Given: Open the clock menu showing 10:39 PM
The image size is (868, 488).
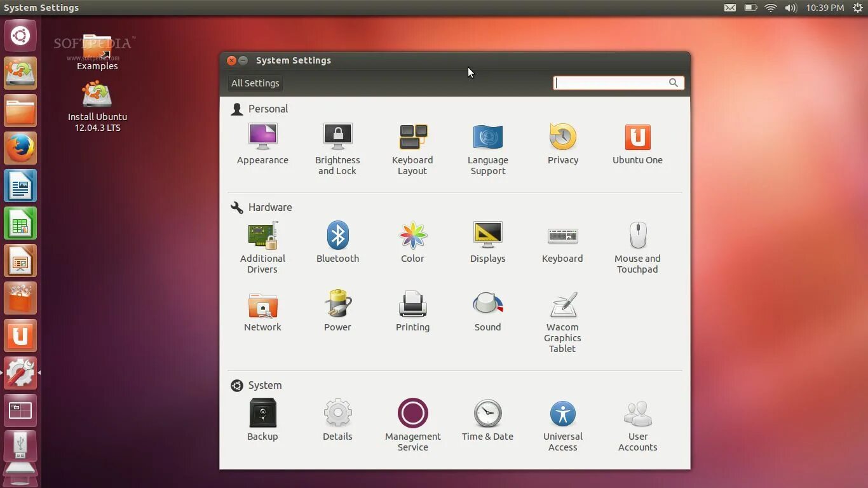Looking at the screenshot, I should click(x=825, y=8).
